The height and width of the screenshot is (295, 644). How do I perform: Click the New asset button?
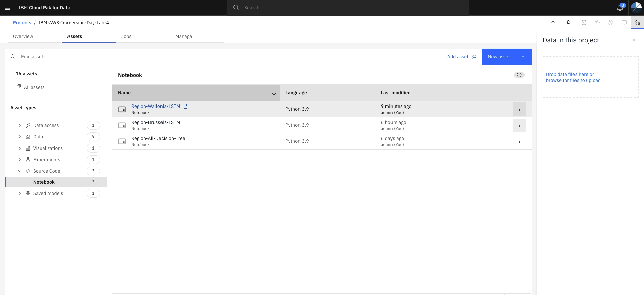[507, 57]
